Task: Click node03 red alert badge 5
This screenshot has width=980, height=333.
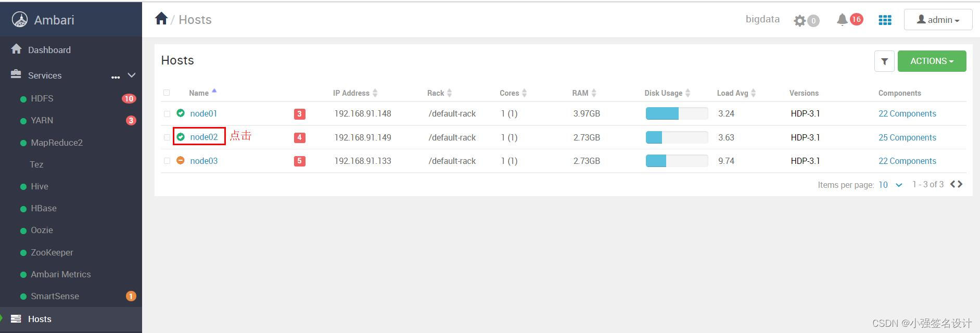Action: pos(299,161)
